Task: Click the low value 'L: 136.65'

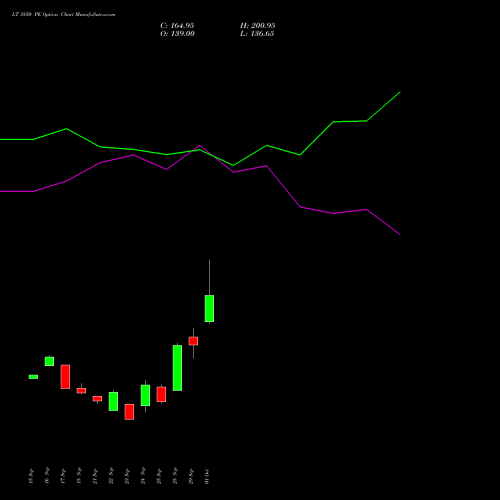Action: [x=257, y=34]
